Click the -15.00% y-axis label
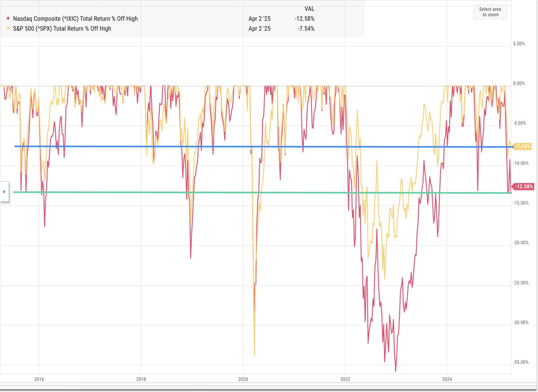Screen dimensions: 538x392 (x=521, y=203)
